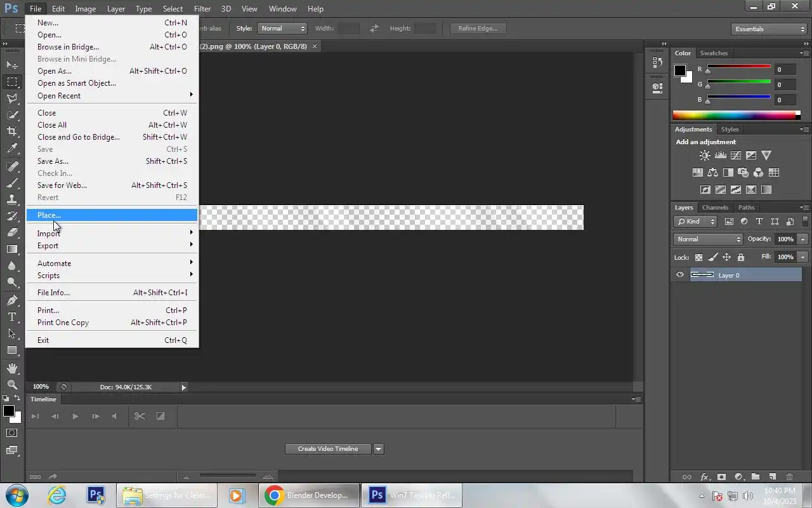Choose Save for Web... menu entry
The width and height of the screenshot is (812, 508).
point(112,185)
